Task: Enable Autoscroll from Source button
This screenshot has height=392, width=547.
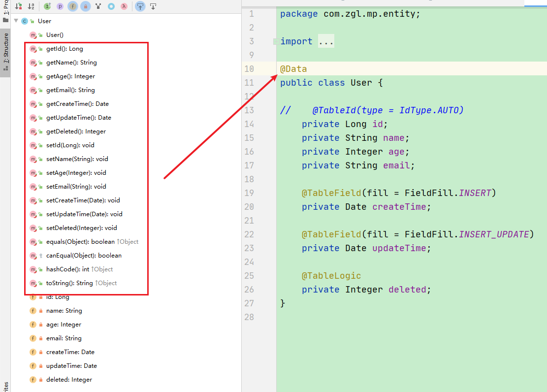Action: point(153,6)
